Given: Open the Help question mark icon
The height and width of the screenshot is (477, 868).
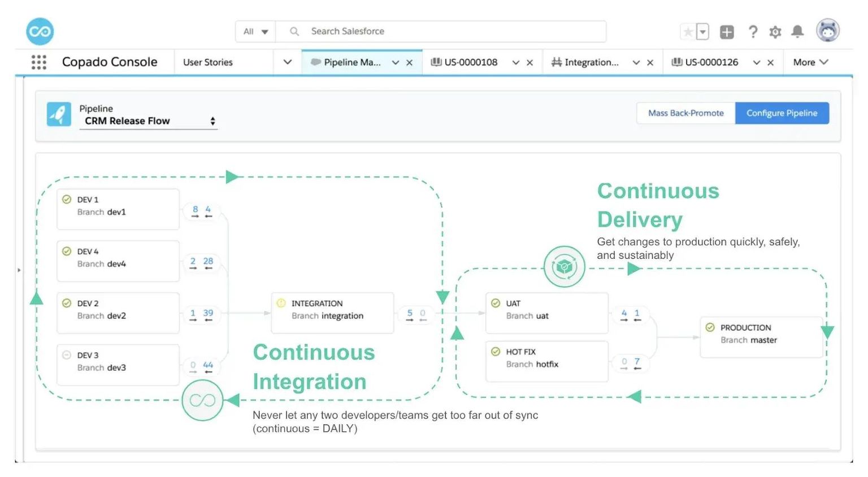Looking at the screenshot, I should (753, 32).
